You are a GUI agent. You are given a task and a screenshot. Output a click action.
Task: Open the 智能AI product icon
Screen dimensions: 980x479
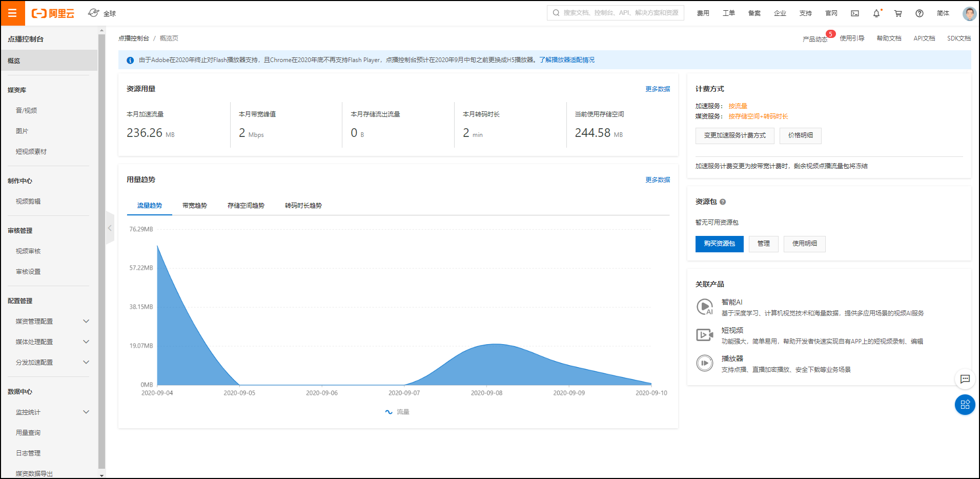(705, 307)
